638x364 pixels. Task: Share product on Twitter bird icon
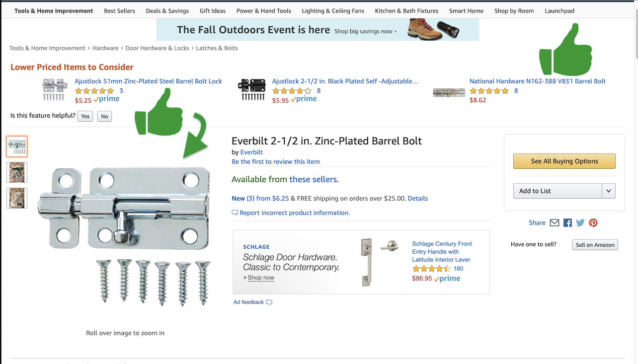tap(580, 223)
